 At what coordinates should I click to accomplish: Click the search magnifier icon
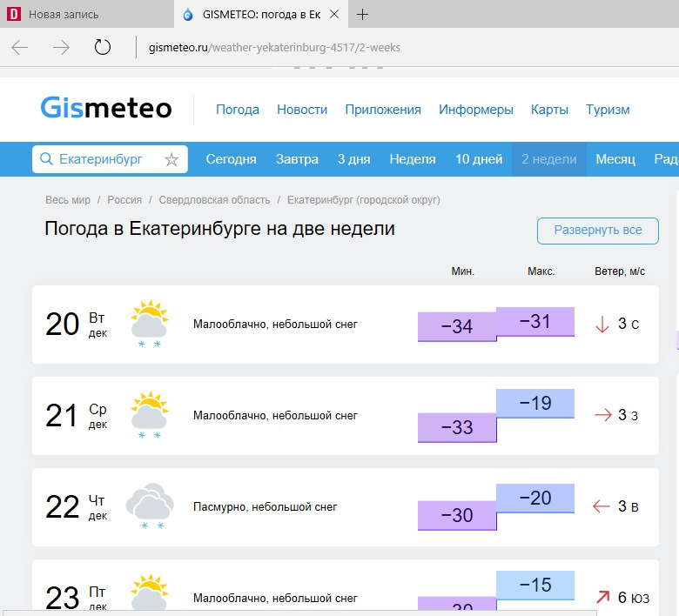point(47,159)
